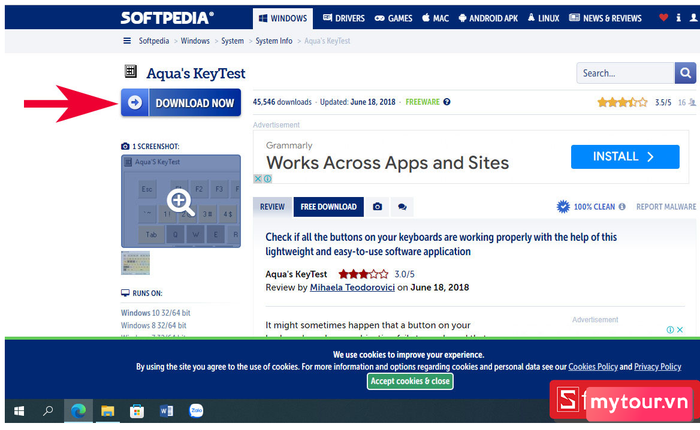Click the Aqua's KeyTest app icon
Image resolution: width=700 pixels, height=430 pixels.
[x=130, y=71]
